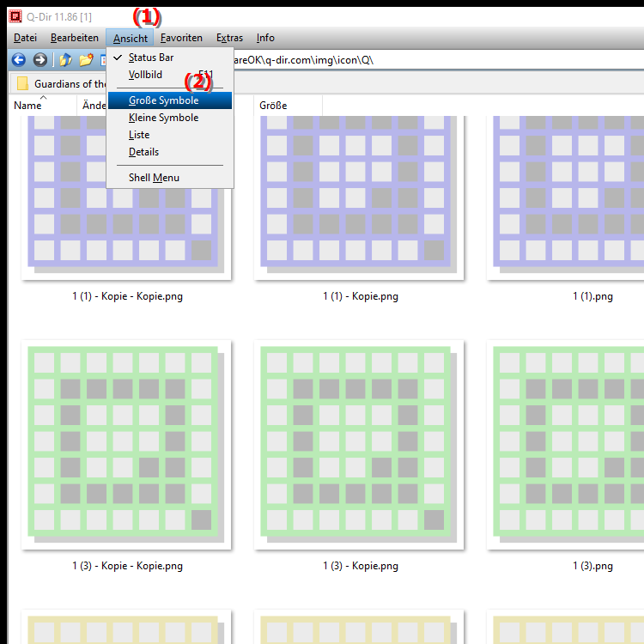Click the Forward navigation arrow

point(39,60)
